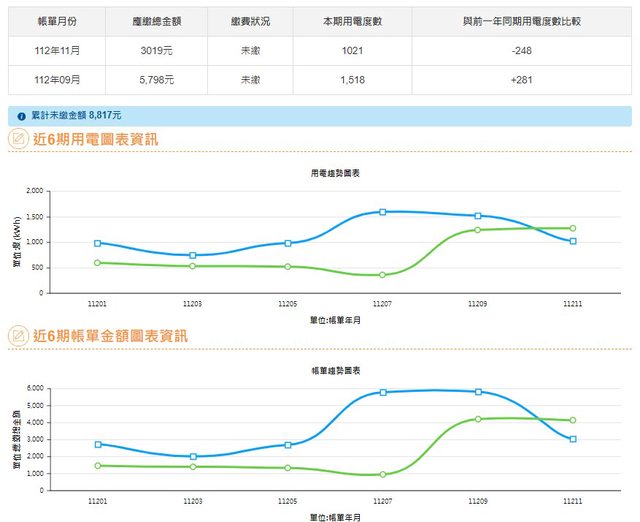This screenshot has width=640, height=522.
Task: Select green circle marker at 11207 in usage chart
Action: click(383, 275)
